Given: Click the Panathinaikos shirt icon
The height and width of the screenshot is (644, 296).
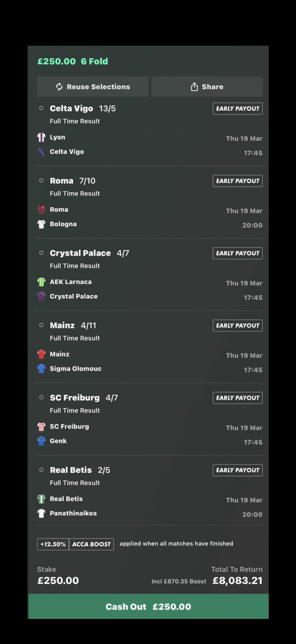Looking at the screenshot, I should [41, 513].
